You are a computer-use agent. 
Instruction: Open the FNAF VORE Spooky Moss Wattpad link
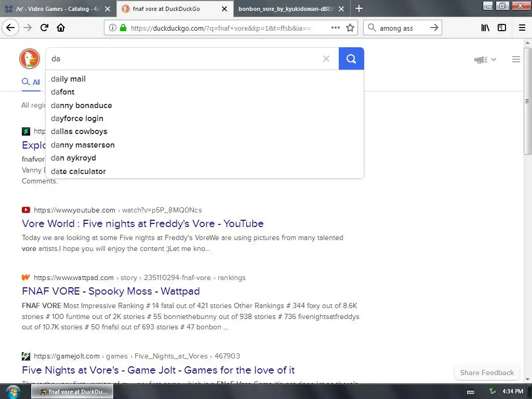pos(111,291)
